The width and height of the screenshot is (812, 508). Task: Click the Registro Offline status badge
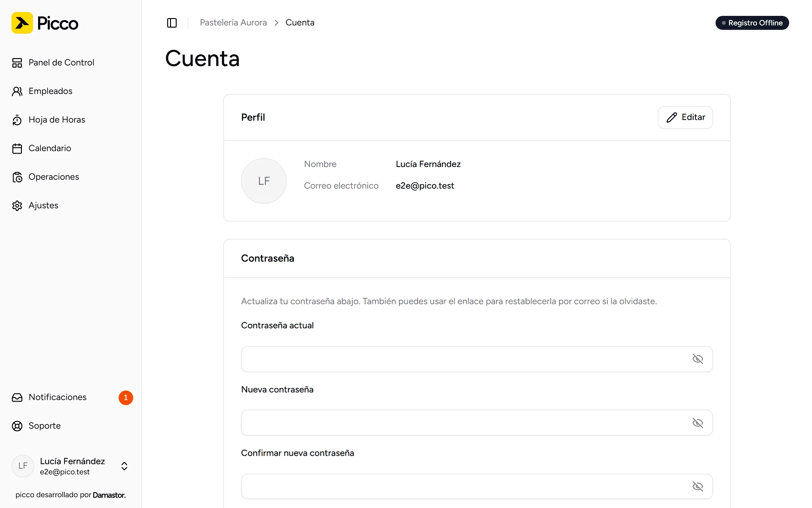tap(752, 23)
